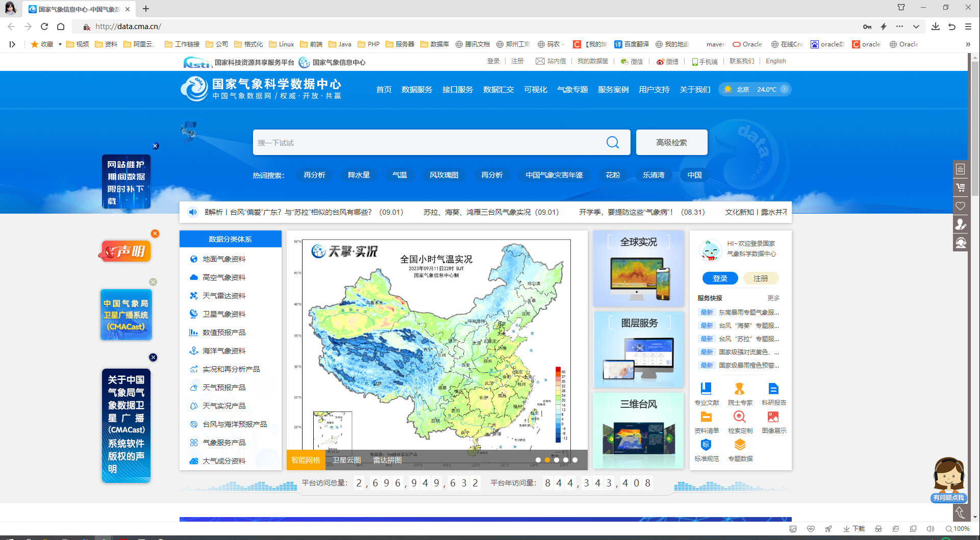Image resolution: width=980 pixels, height=540 pixels.
Task: Click the 微信 icon link
Action: coord(632,61)
